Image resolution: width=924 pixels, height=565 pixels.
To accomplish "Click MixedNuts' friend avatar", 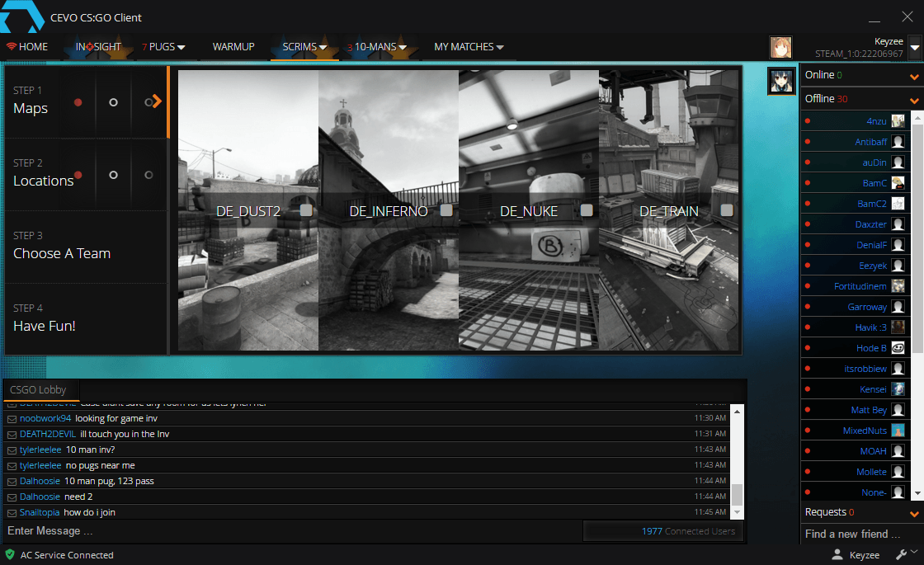I will [898, 430].
